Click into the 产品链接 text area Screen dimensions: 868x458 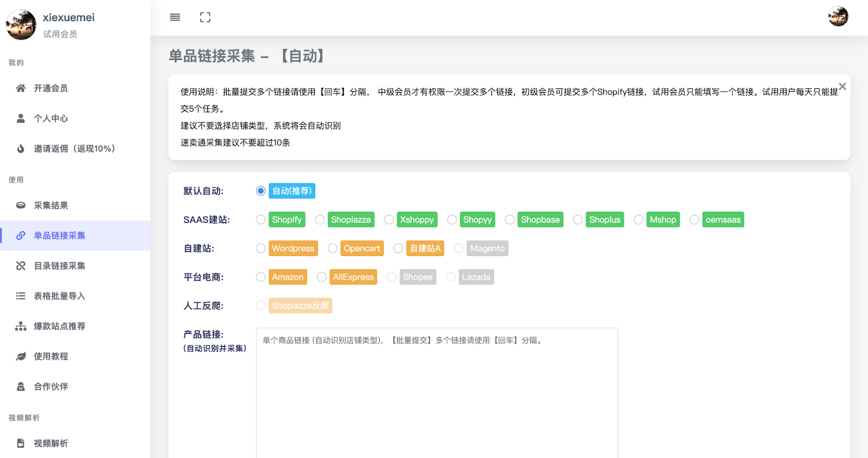tap(437, 391)
